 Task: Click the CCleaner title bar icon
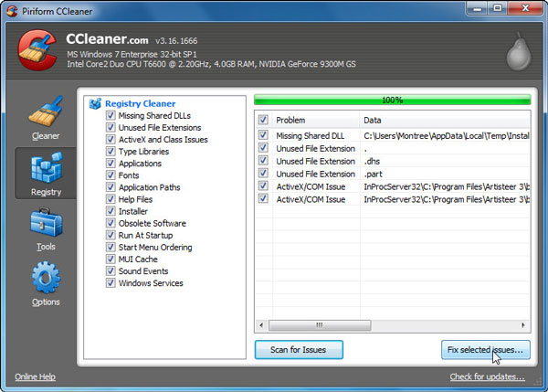click(12, 11)
